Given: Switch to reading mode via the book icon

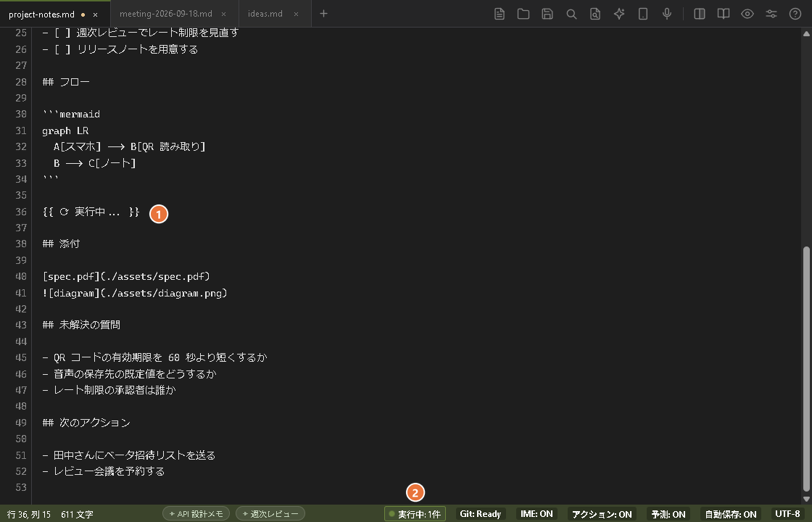Looking at the screenshot, I should (724, 14).
